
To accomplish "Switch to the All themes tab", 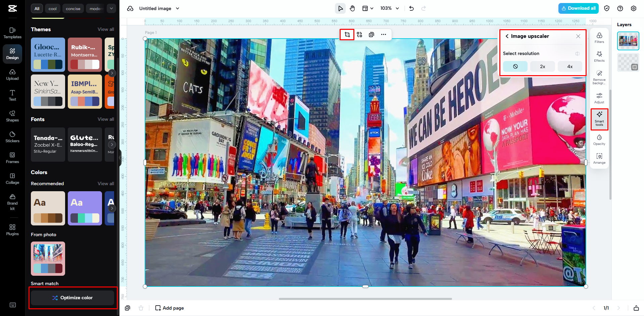I will tap(37, 8).
